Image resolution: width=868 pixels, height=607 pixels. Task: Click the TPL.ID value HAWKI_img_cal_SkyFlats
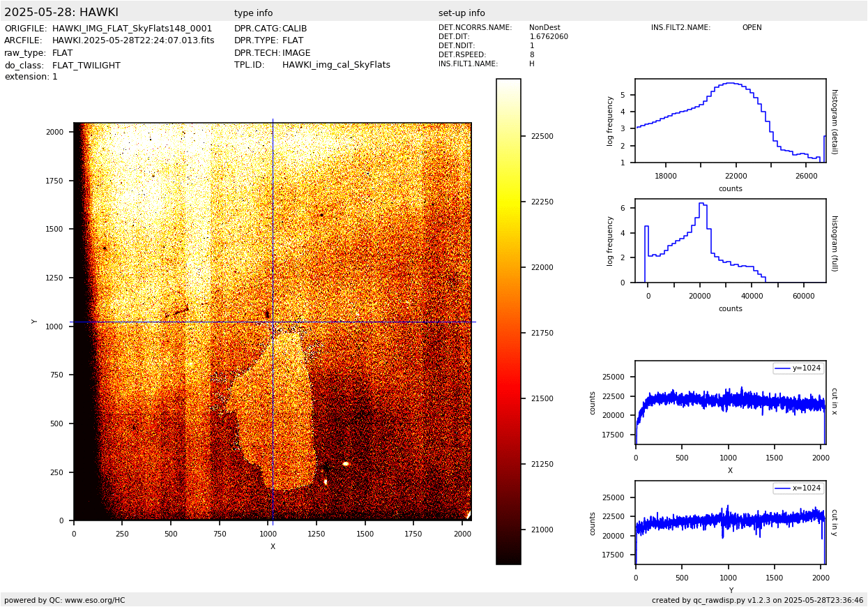pos(336,65)
